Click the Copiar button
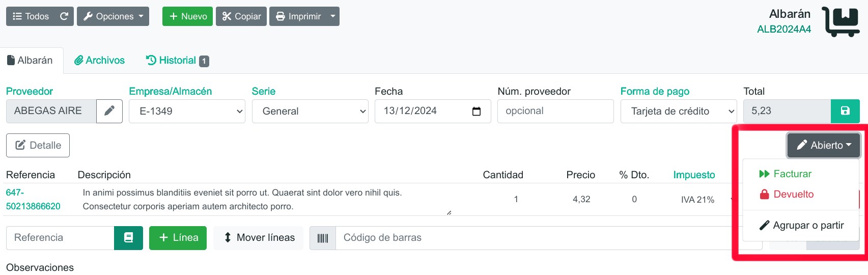Viewport: 868px width, 275px height. pyautogui.click(x=241, y=16)
